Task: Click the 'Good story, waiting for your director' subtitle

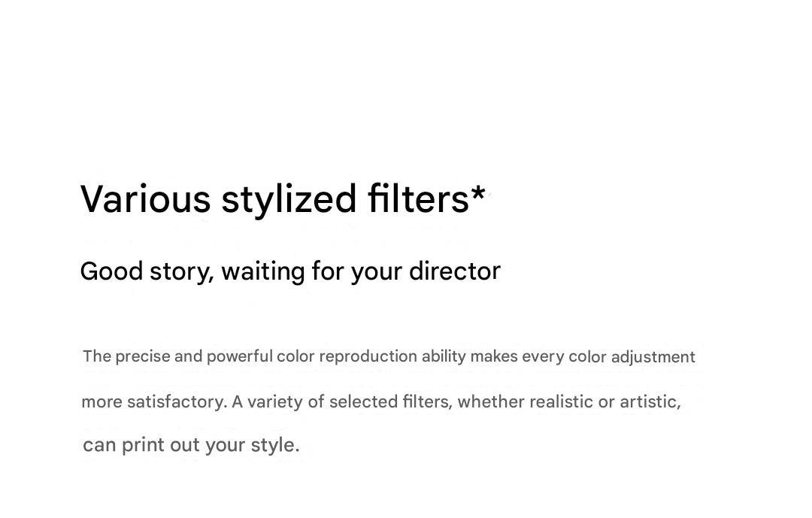Action: (290, 271)
